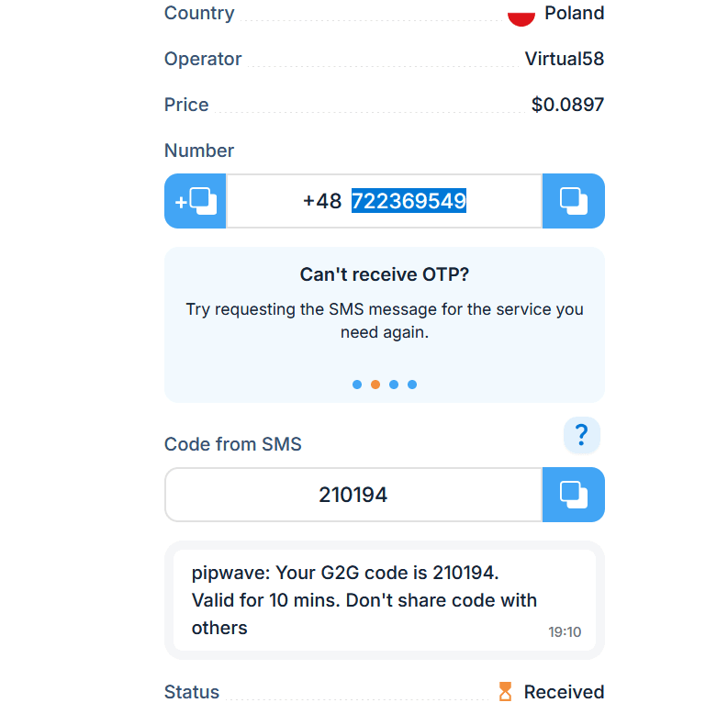Select fourth carousel dot indicator

click(412, 385)
